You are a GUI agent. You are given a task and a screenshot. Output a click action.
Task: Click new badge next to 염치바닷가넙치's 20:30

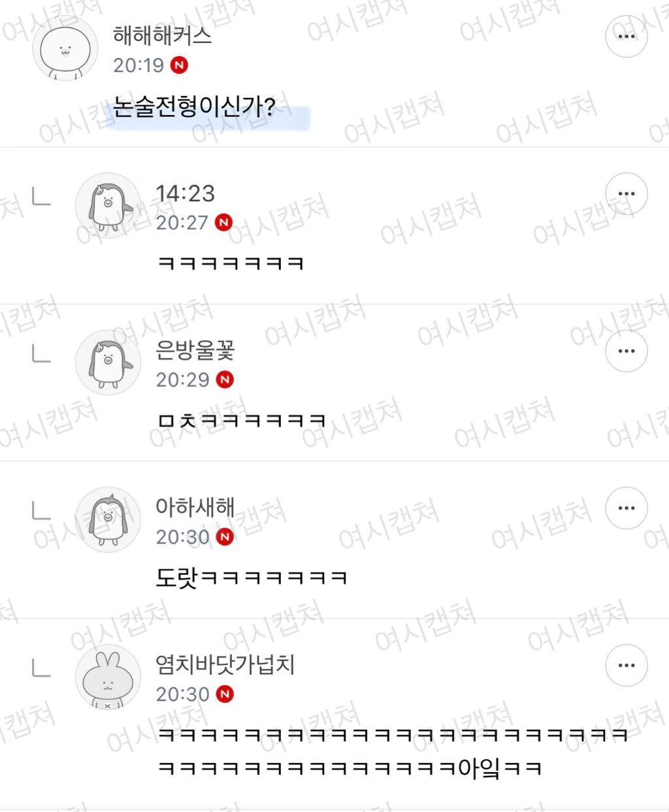[225, 694]
